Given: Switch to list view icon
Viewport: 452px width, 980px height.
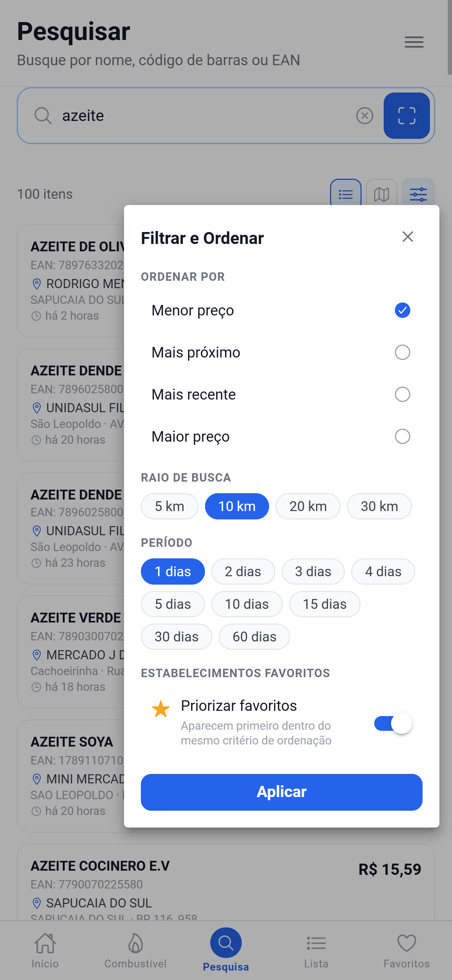Looking at the screenshot, I should pyautogui.click(x=345, y=194).
